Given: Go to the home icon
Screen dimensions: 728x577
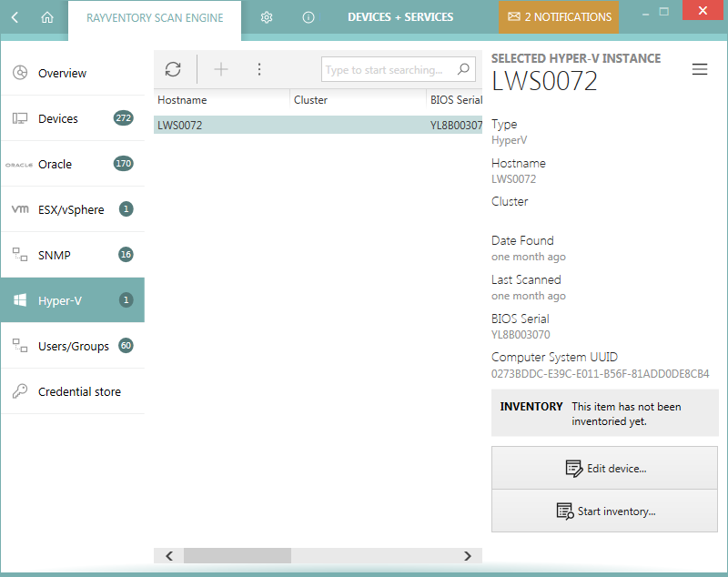Looking at the screenshot, I should [x=47, y=17].
